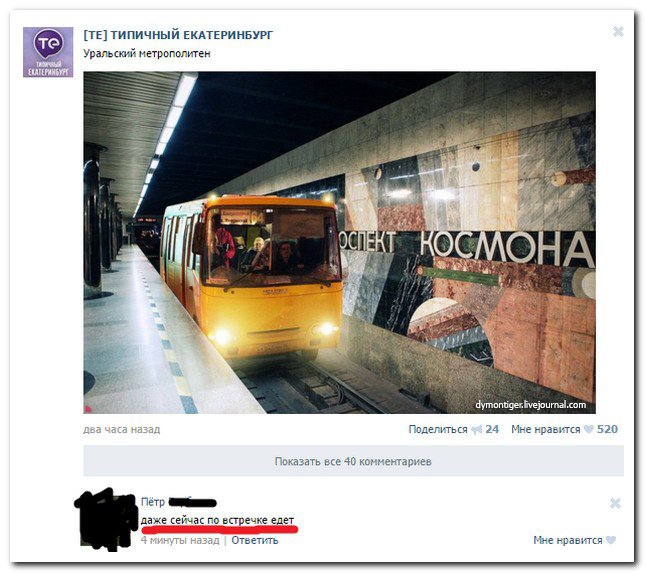
Task: Expand Показать все 40 комментариев
Action: pyautogui.click(x=353, y=461)
